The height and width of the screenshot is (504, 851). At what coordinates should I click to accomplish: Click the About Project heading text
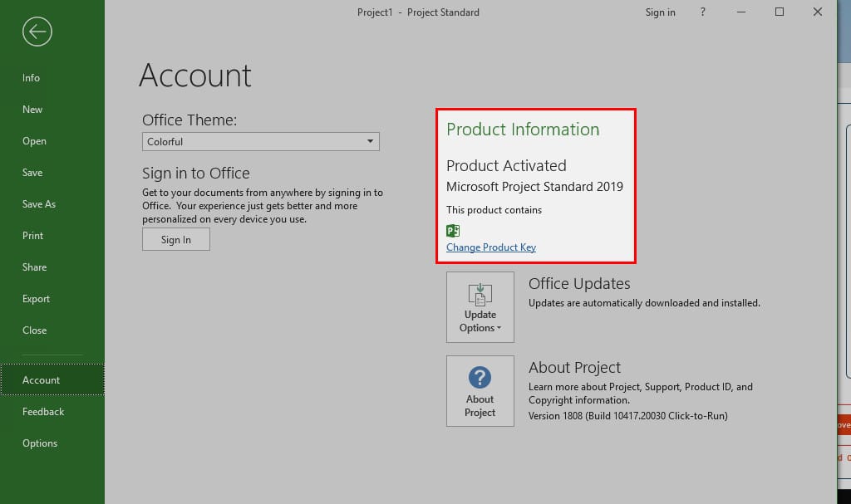click(574, 367)
